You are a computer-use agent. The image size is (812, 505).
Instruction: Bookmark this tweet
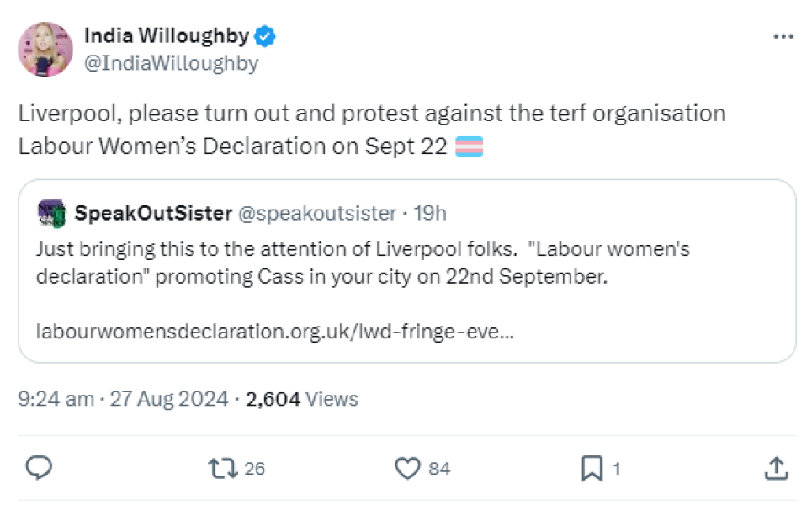tap(592, 468)
